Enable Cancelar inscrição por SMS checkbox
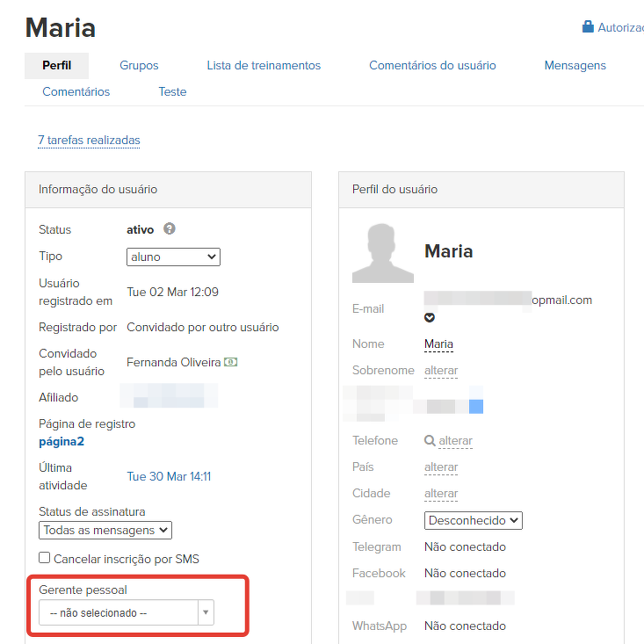This screenshot has width=644, height=644. 45,558
